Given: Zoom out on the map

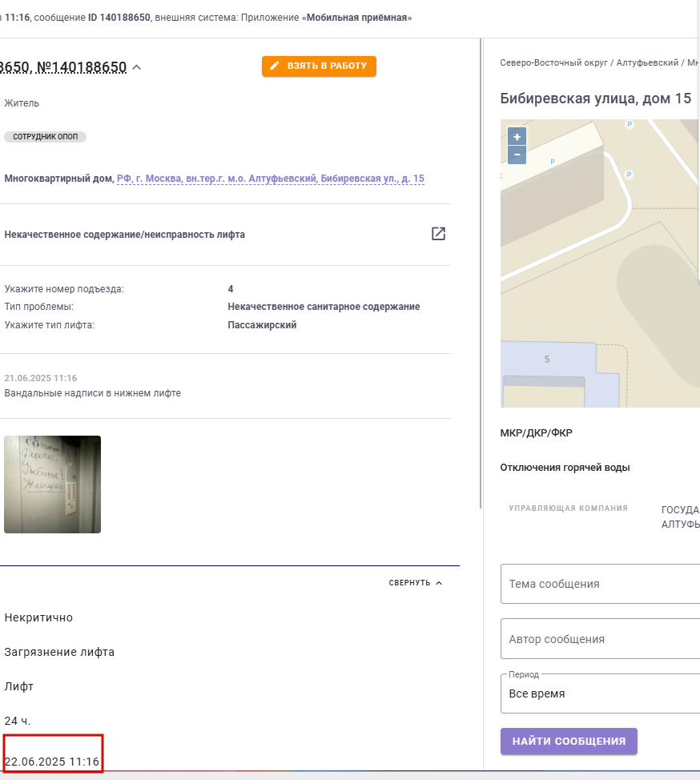Looking at the screenshot, I should [x=517, y=155].
